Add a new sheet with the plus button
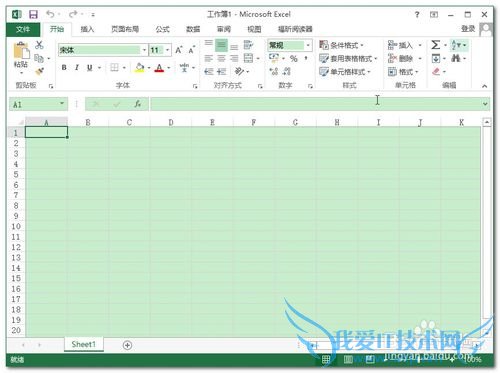Screen dimensions: 500x373 pos(127,345)
